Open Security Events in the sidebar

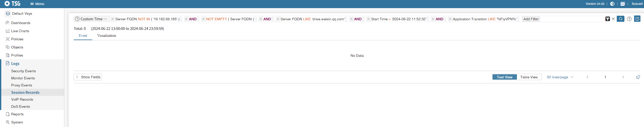click(23, 71)
